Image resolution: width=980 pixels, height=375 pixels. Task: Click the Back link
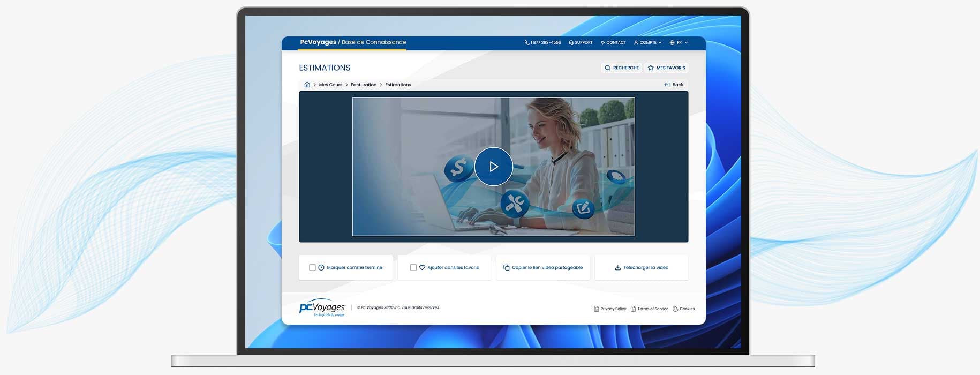pyautogui.click(x=674, y=85)
